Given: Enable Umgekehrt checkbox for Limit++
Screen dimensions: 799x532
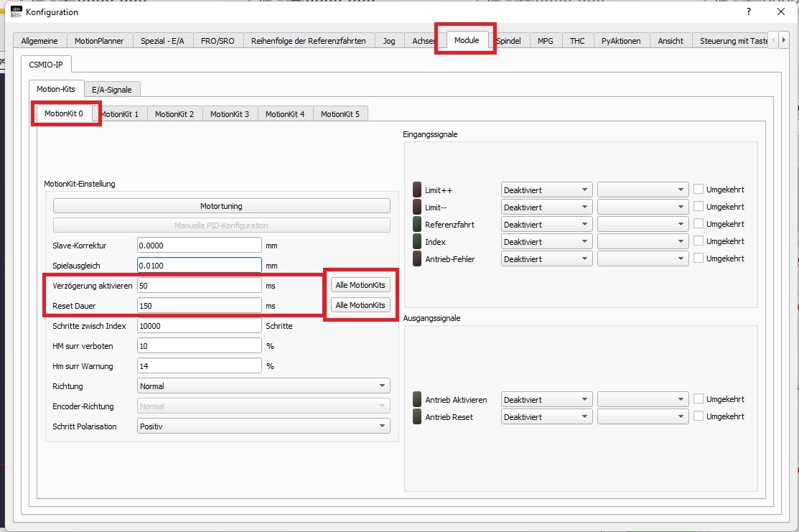Looking at the screenshot, I should (698, 190).
